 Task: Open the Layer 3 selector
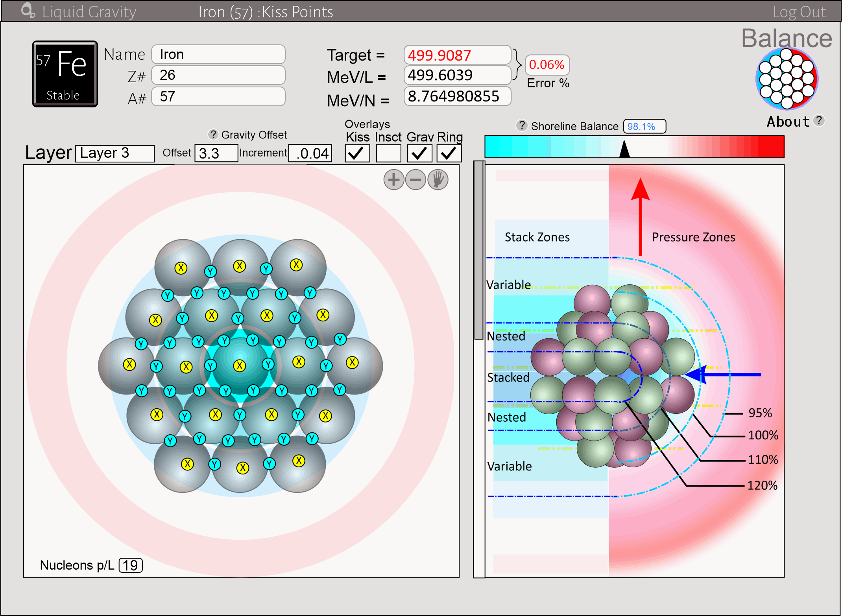pos(115,153)
